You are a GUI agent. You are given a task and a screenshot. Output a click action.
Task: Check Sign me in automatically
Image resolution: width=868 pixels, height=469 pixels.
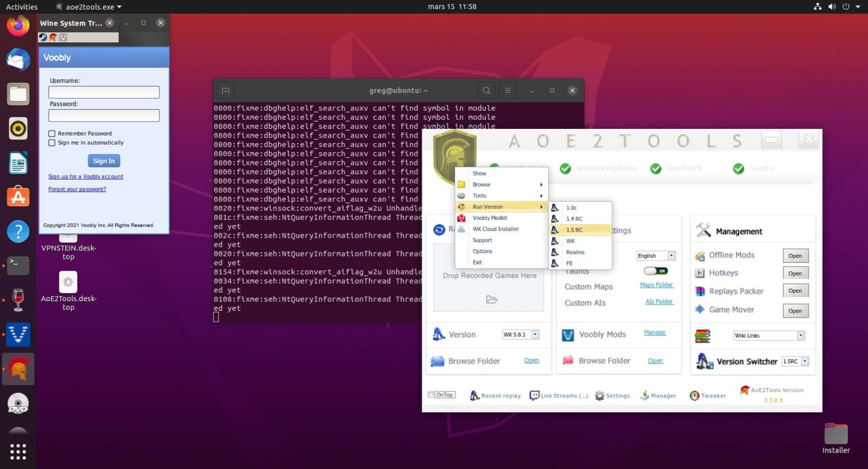52,142
